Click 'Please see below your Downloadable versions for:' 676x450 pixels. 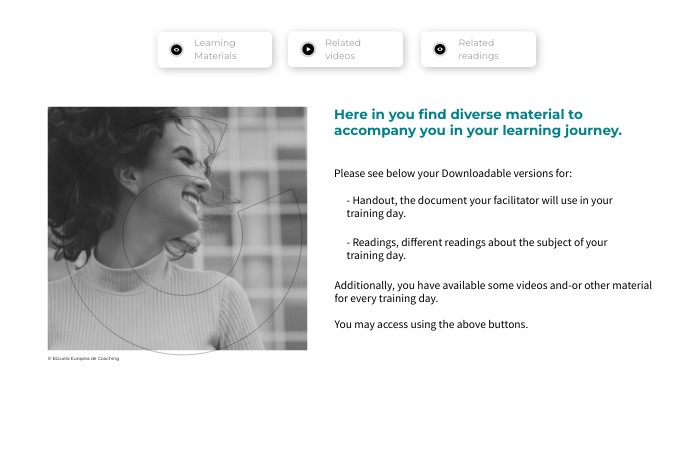(x=453, y=173)
